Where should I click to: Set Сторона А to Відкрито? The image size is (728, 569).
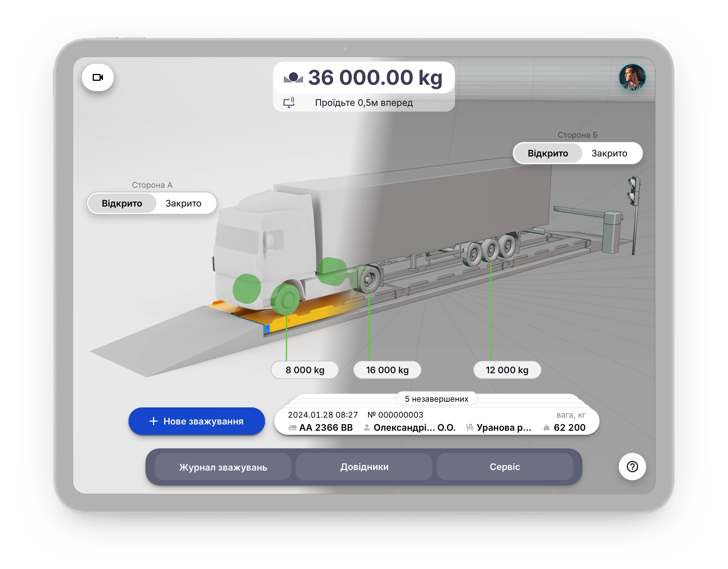(x=122, y=203)
